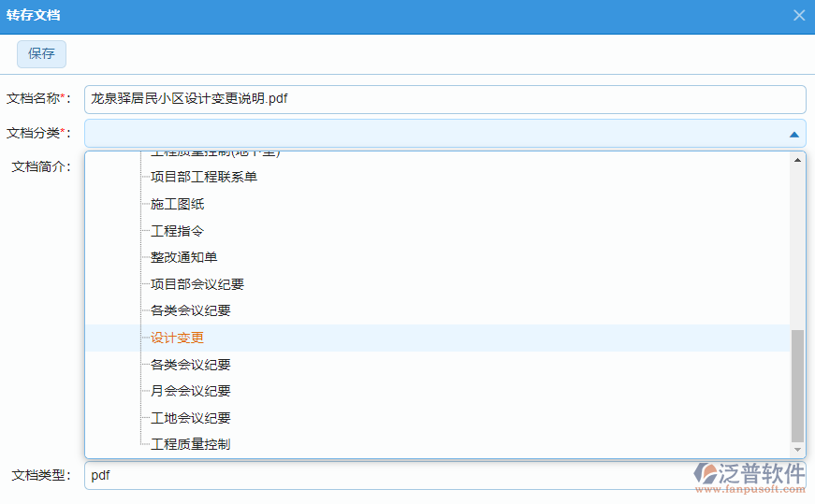Choose 各类会议纪要 located below 设计变更
The width and height of the screenshot is (815, 504).
point(190,365)
